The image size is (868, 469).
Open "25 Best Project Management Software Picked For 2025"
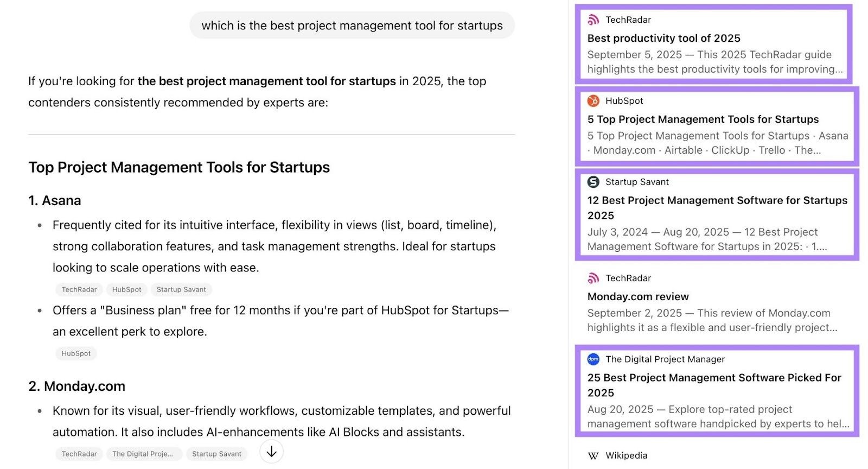[714, 385]
